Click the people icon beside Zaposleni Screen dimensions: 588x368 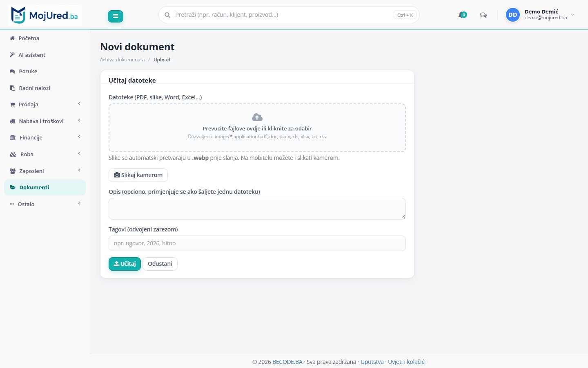pyautogui.click(x=13, y=171)
